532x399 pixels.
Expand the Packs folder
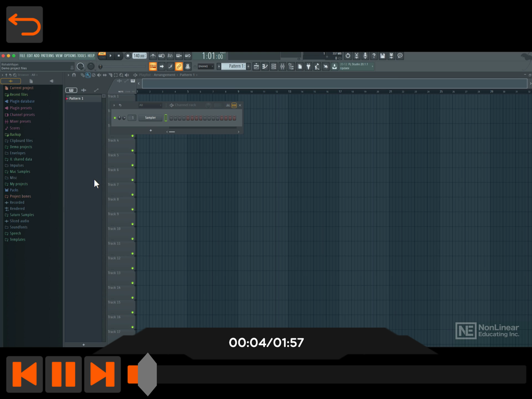click(x=12, y=190)
